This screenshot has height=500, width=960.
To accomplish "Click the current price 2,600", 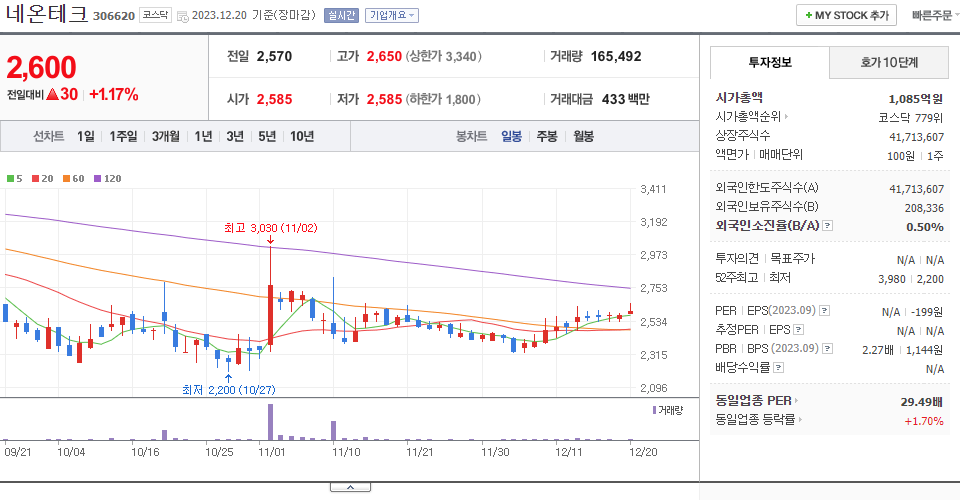I will point(41,67).
